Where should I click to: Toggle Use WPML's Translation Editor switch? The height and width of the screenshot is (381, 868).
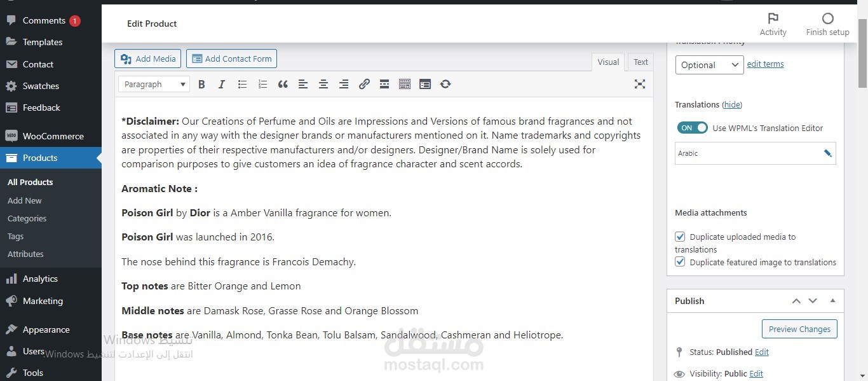click(692, 128)
